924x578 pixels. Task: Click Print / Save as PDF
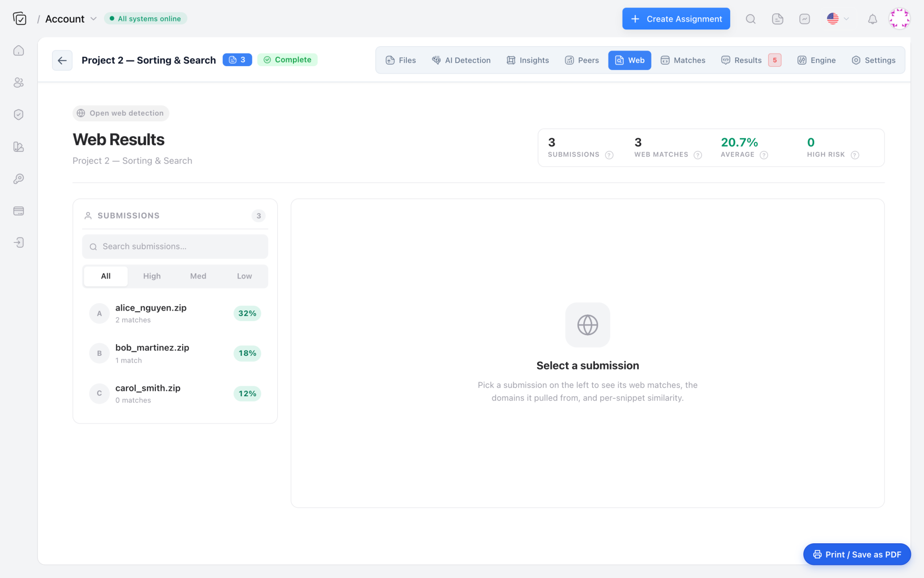[x=857, y=554]
